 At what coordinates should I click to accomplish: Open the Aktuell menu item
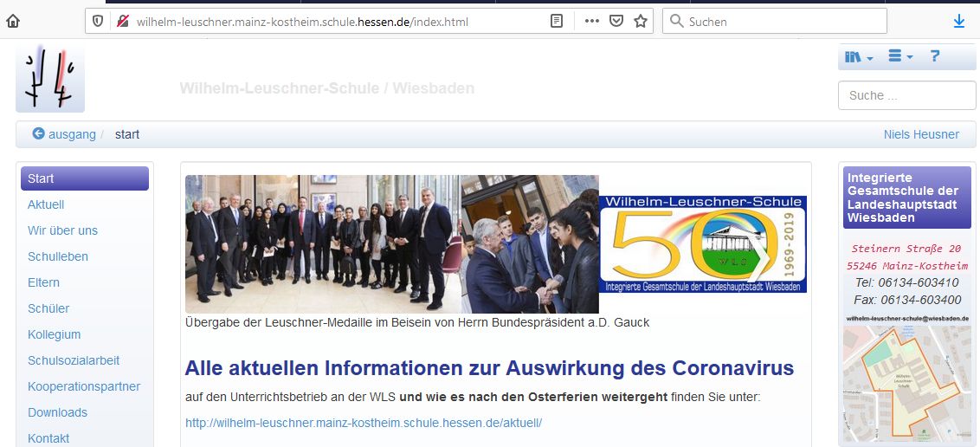pyautogui.click(x=46, y=204)
